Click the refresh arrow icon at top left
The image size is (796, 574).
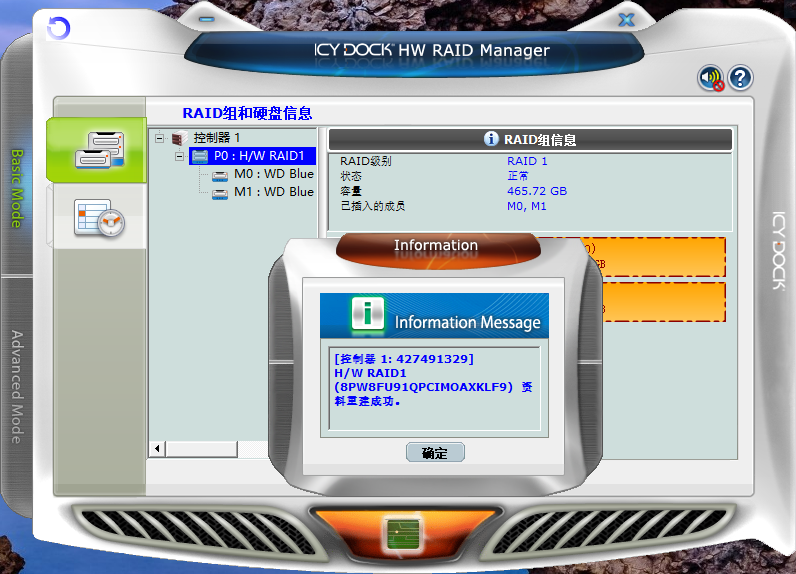(x=58, y=28)
